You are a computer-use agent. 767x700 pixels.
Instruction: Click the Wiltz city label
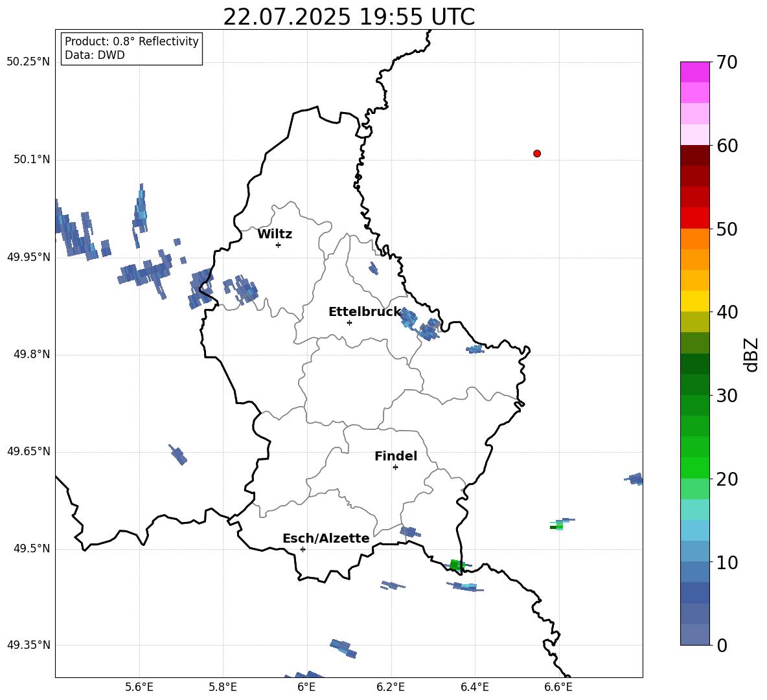[x=275, y=234]
